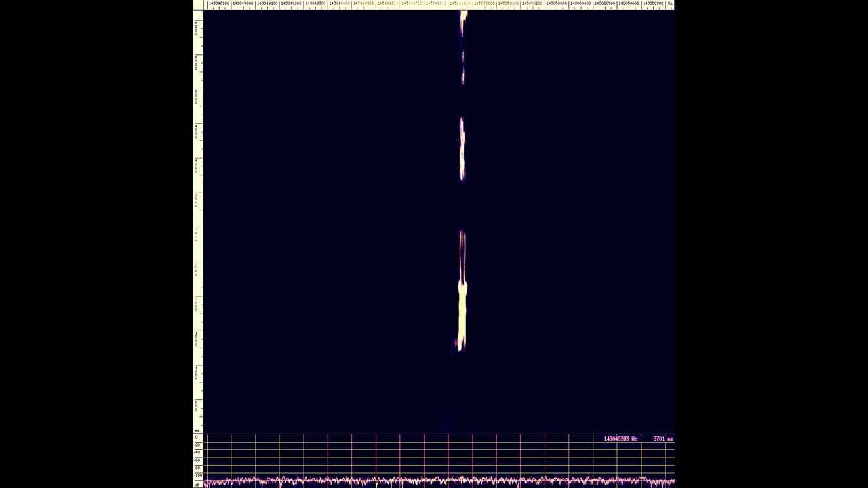Click the -100 dB level on spectrum scale
This screenshot has height=488, width=868.
(197, 476)
